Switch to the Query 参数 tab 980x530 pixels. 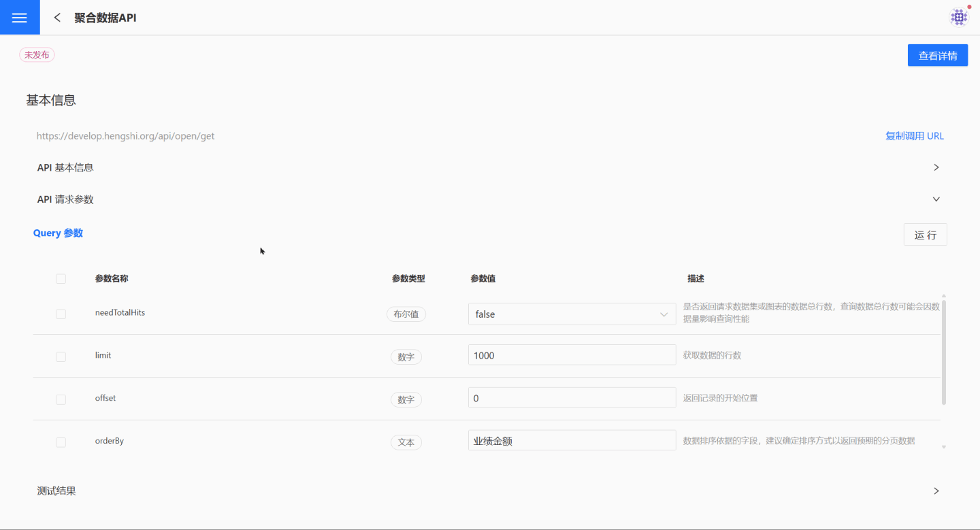click(58, 233)
